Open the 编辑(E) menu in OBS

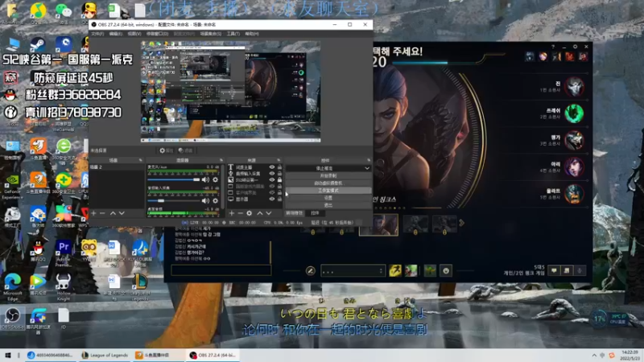(x=116, y=34)
